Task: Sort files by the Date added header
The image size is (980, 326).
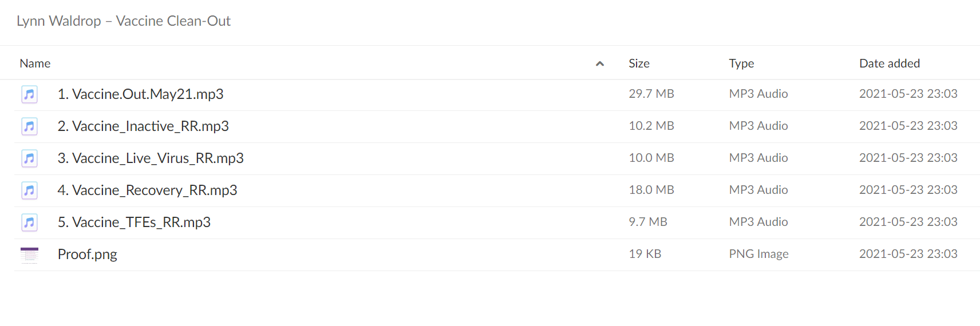Action: click(890, 63)
